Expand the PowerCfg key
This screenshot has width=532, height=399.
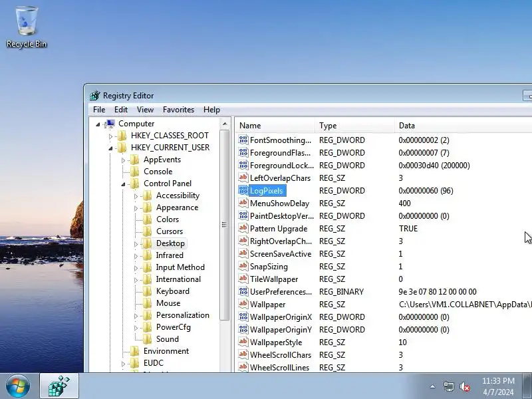tap(136, 328)
